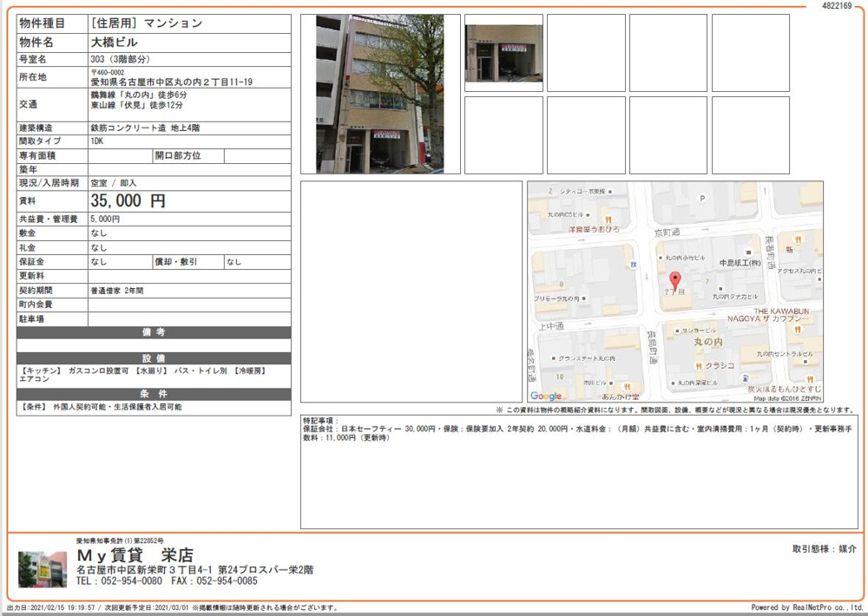Click the room number 303 (3階部分)
Image resolution: width=868 pixels, height=616 pixels.
coord(120,59)
